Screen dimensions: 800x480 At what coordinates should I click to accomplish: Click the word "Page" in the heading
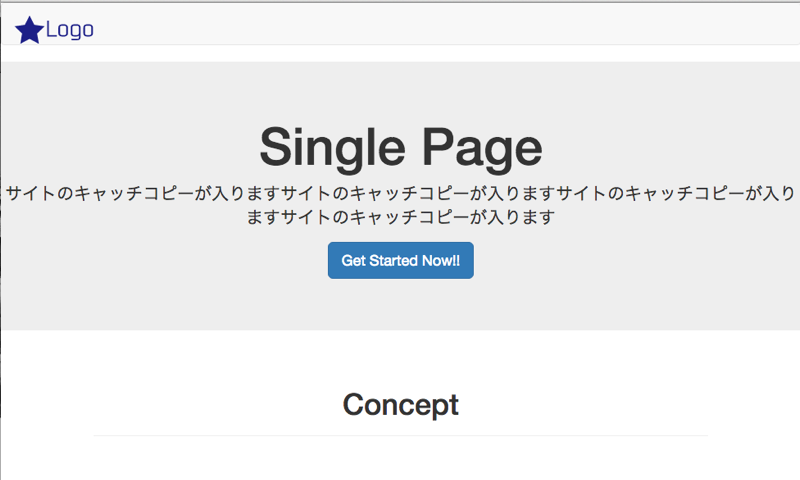[x=482, y=149]
